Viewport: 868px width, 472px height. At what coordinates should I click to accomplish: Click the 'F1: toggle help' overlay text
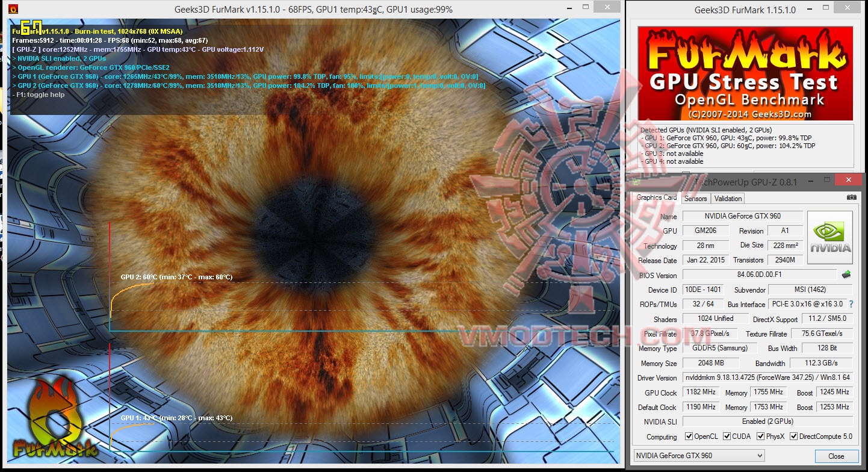39,95
